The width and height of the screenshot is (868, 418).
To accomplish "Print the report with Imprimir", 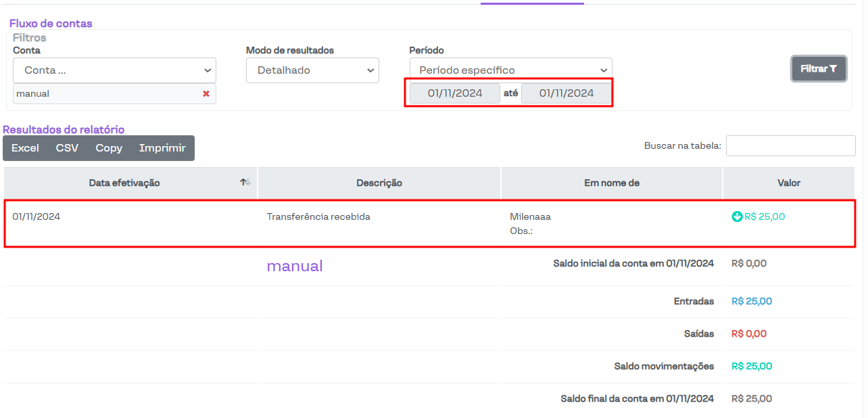I will pyautogui.click(x=162, y=148).
